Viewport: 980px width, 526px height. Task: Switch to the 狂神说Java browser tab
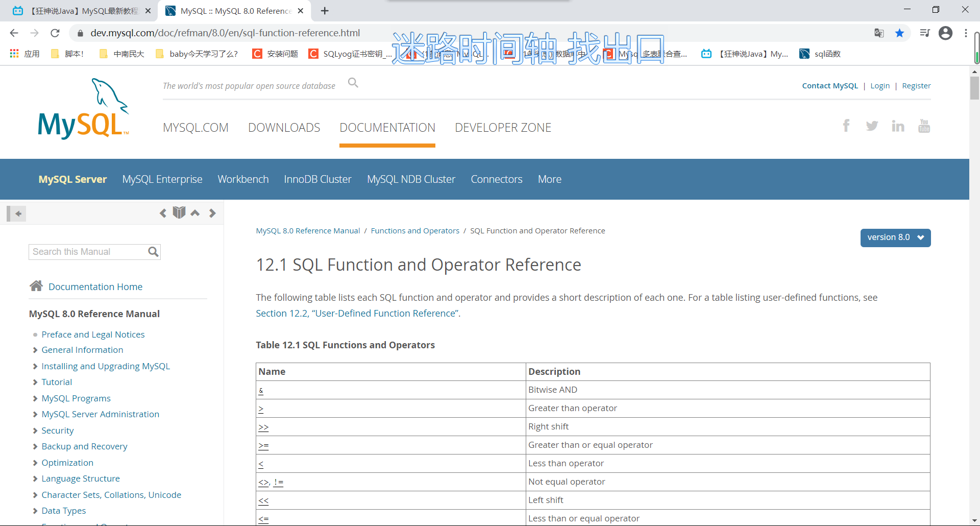pyautogui.click(x=82, y=11)
